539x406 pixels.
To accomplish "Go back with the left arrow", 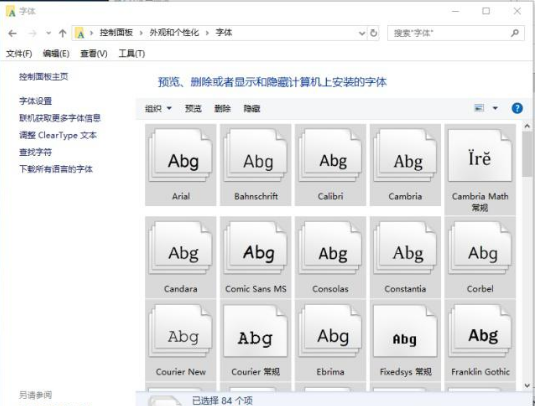I will pos(12,33).
